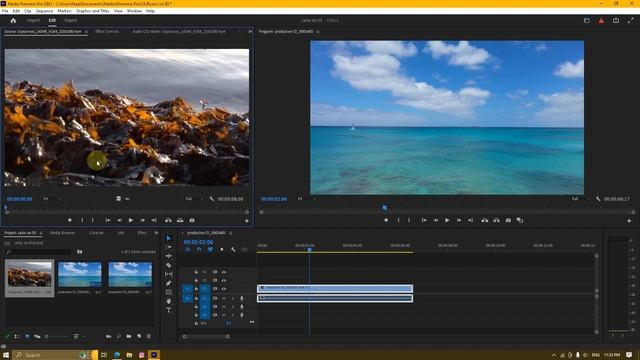Switch Project panel to freeform view
This screenshot has height=360, width=640.
pos(37,336)
